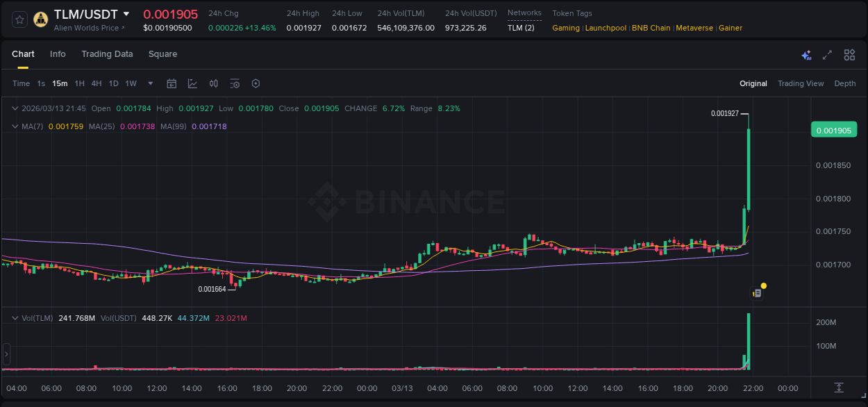The height and width of the screenshot is (407, 868).
Task: Click the Alien Worlds coin logo
Action: point(40,19)
